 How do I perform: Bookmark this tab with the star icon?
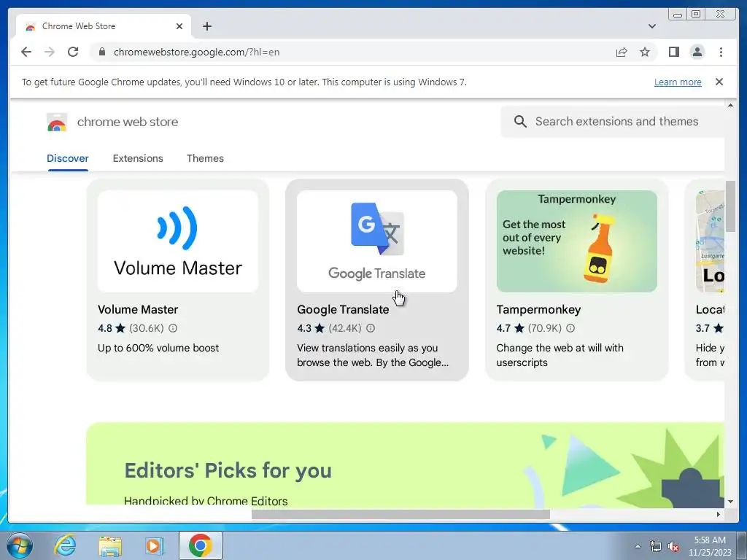tap(645, 52)
